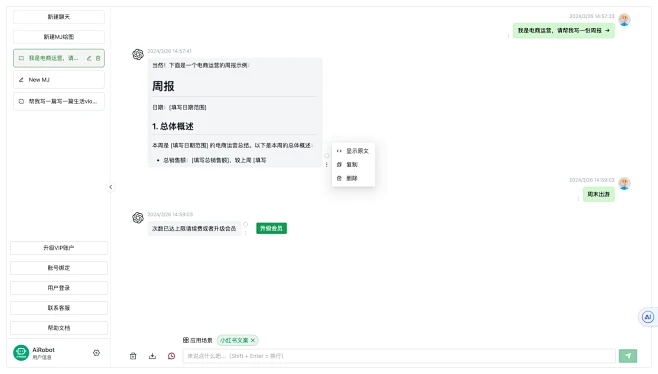Click the ChatGPT logo beside the 周报 reply
Image resolution: width=658 pixels, height=374 pixels.
point(138,54)
